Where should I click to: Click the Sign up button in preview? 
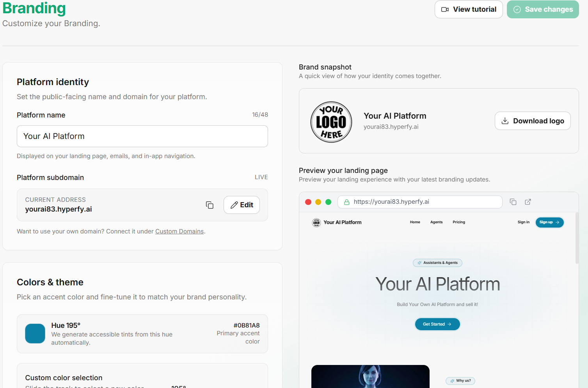pos(549,222)
